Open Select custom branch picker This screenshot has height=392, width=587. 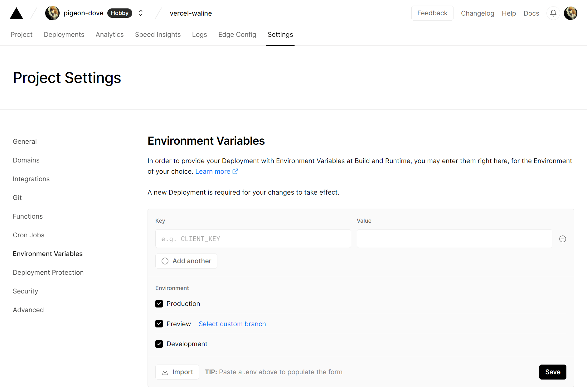pyautogui.click(x=232, y=324)
